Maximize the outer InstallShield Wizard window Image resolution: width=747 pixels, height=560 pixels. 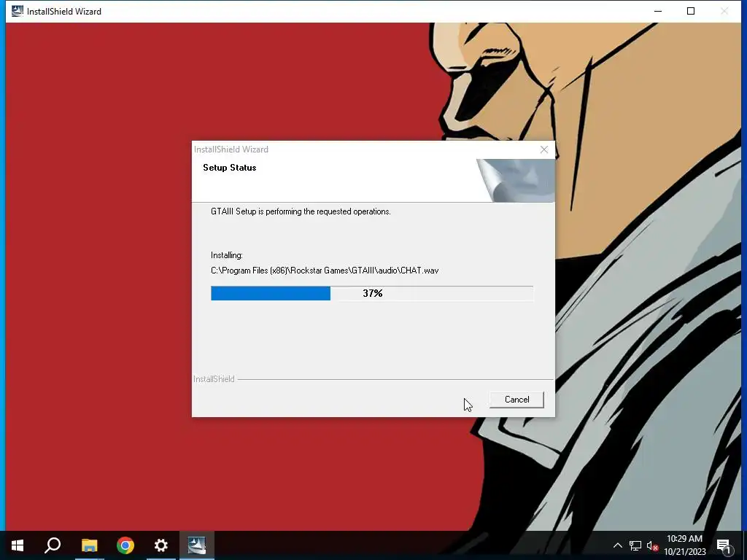point(691,11)
